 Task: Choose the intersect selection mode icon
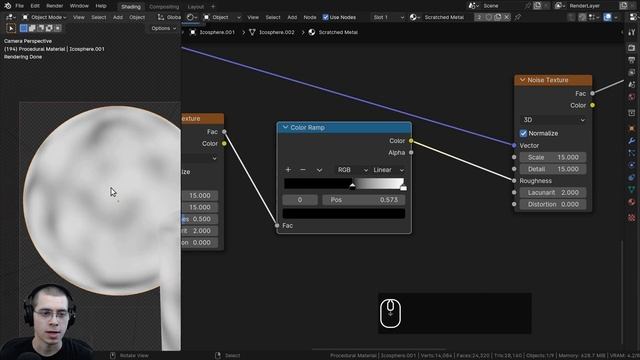coord(58,28)
